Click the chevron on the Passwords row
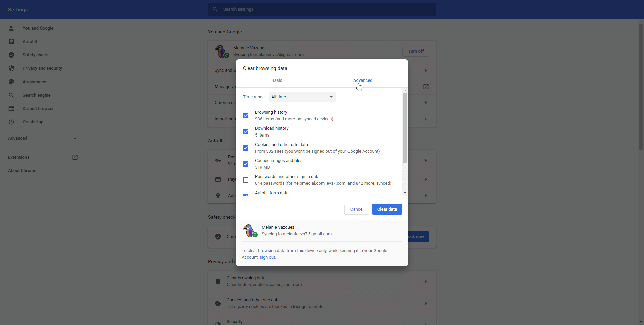 (426, 160)
